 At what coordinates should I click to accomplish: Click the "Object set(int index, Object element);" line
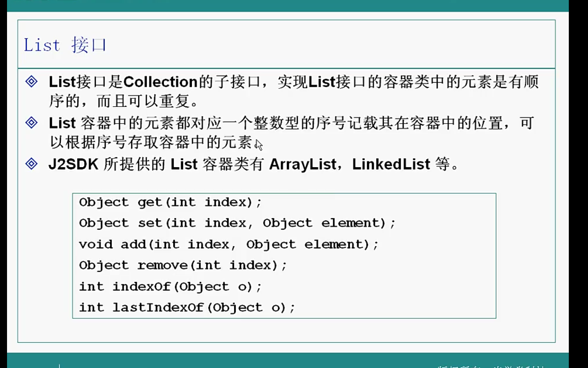tap(237, 223)
